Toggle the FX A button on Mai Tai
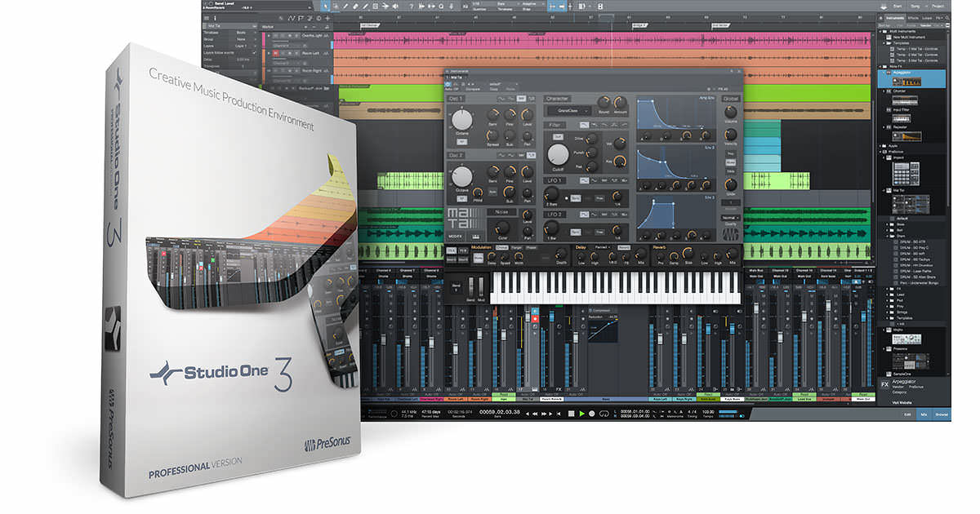 (x=452, y=250)
